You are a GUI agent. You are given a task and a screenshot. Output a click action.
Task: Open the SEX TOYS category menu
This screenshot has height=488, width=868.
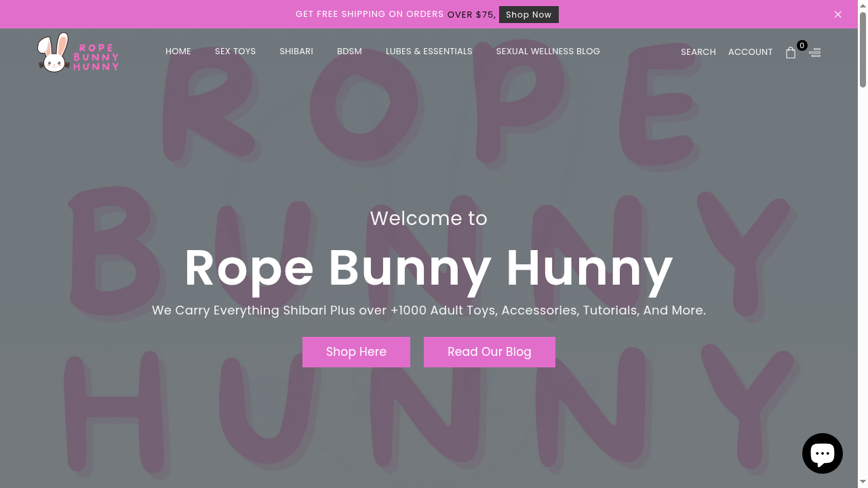(x=235, y=51)
